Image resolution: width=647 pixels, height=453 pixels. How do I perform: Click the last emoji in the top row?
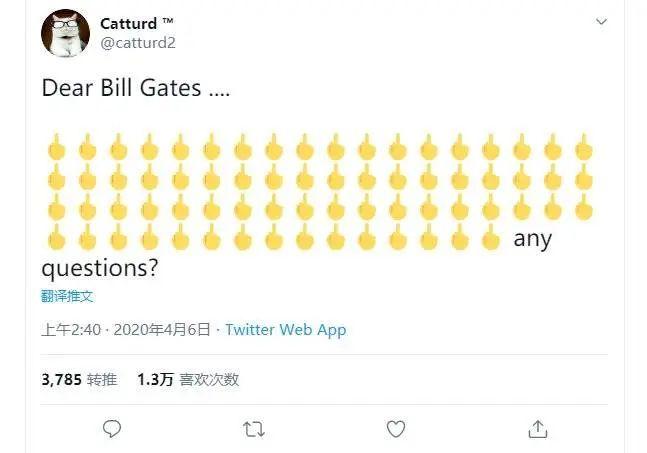(x=584, y=149)
